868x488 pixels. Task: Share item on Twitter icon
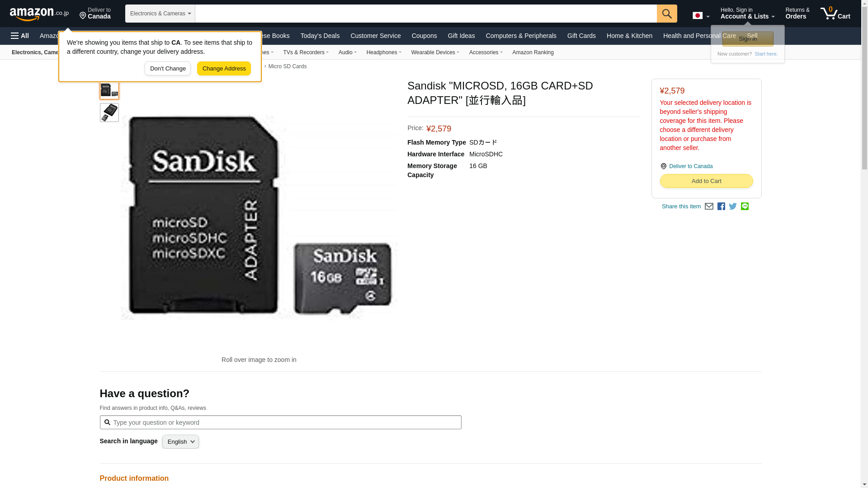click(x=733, y=206)
